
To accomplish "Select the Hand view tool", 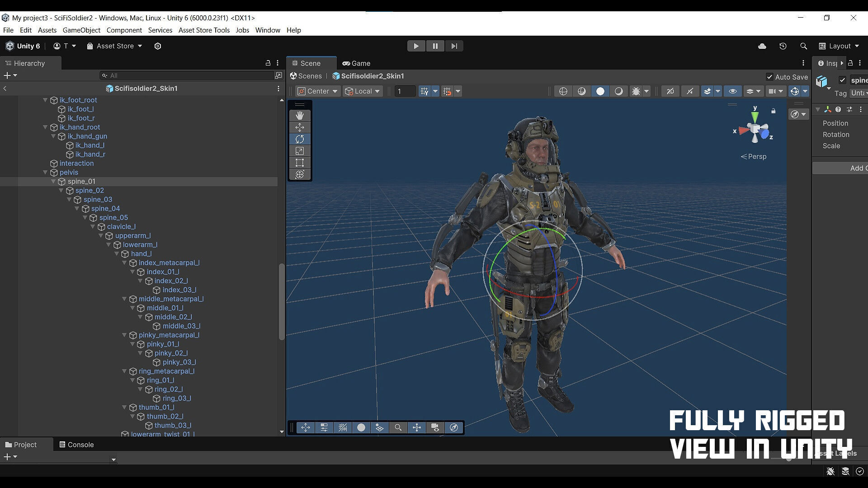I will pos(299,116).
